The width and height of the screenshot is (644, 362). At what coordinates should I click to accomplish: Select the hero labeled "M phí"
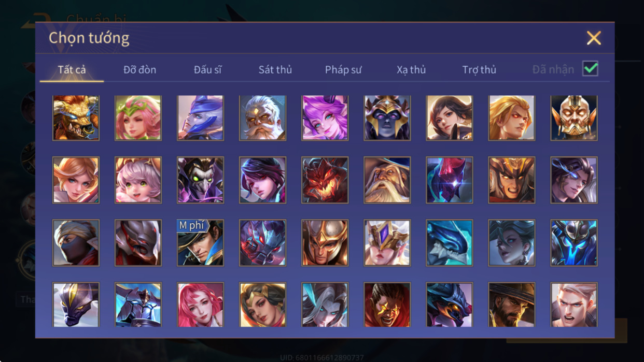(x=200, y=242)
